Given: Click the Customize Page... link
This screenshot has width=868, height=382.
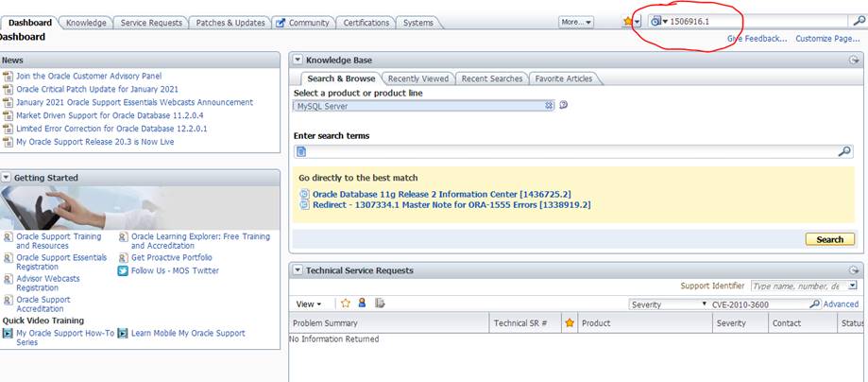Looking at the screenshot, I should (826, 39).
